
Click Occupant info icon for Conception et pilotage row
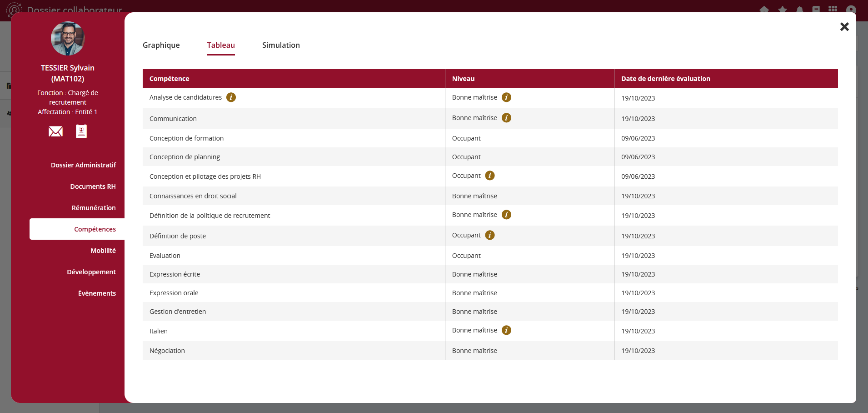point(489,176)
